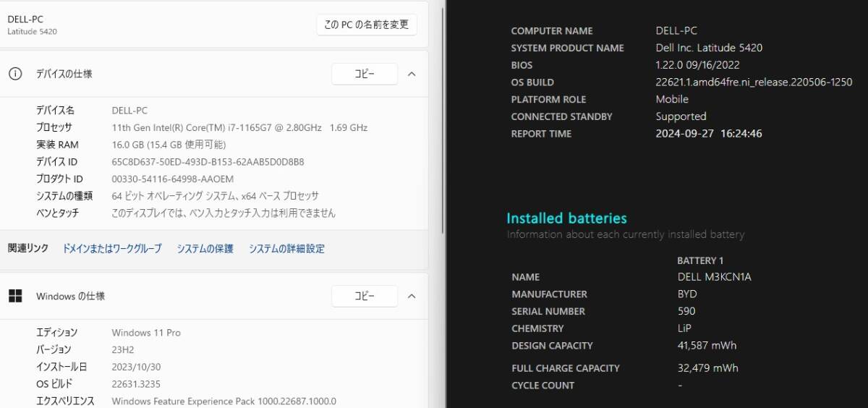Viewport: 868px width, 408px height.
Task: Copy the Windows specifications
Action: (x=365, y=296)
